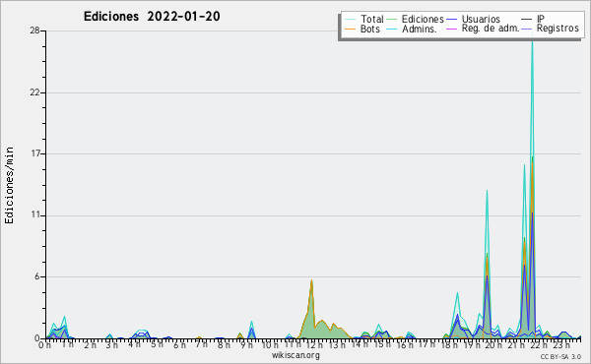Click the "9 h" hour tick label
Screen dimensions: 591x364
[246, 344]
